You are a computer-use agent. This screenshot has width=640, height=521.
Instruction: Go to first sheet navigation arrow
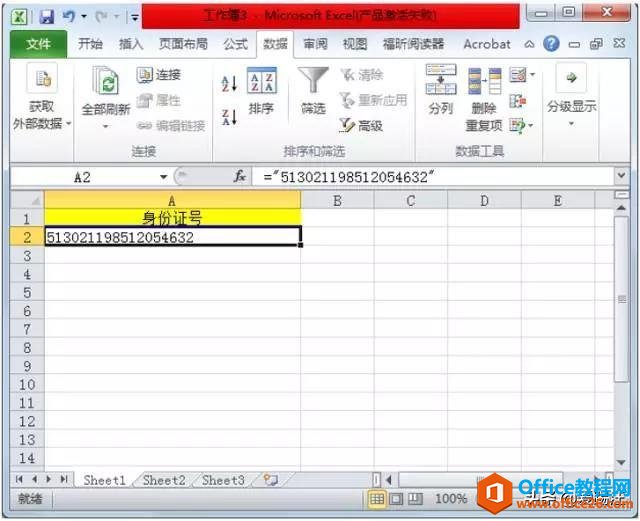tap(19, 479)
